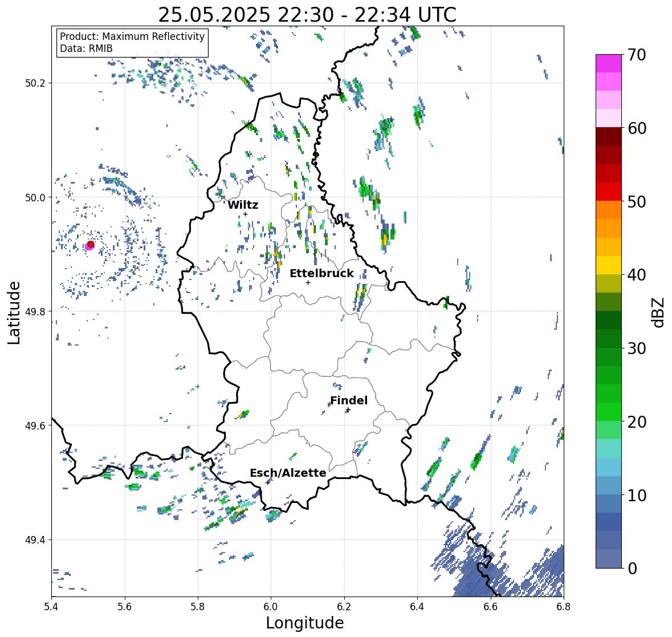The width and height of the screenshot is (672, 637).
Task: Click the Longitude axis label
Action: coord(305,623)
